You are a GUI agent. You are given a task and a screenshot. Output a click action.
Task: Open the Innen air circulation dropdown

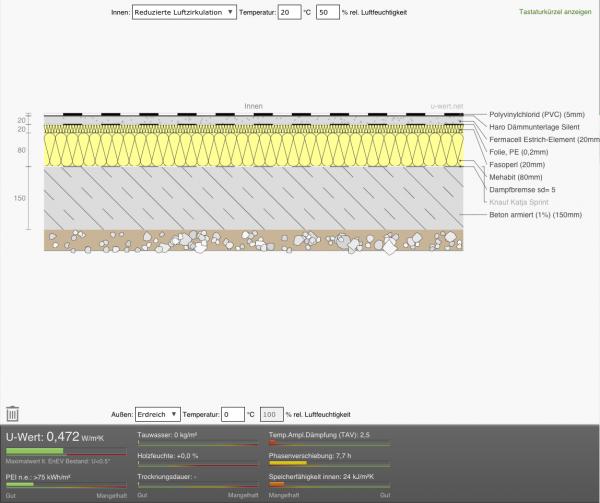coord(184,12)
